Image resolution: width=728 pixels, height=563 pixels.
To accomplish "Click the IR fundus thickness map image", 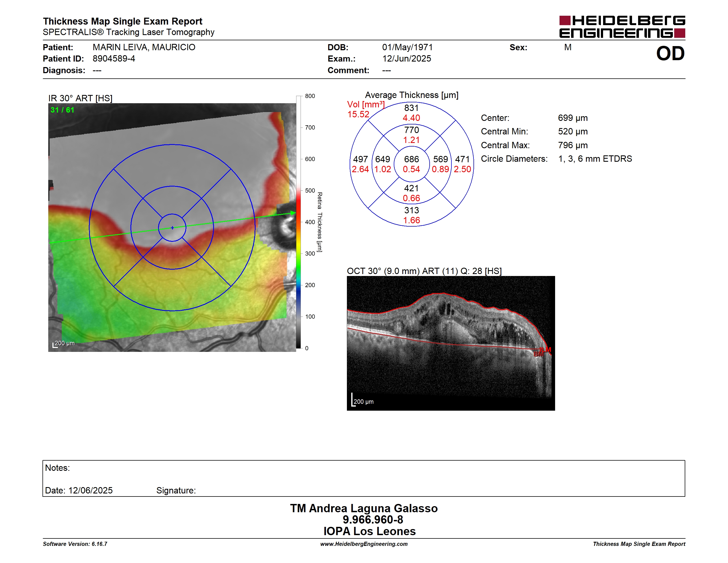I will click(x=172, y=227).
